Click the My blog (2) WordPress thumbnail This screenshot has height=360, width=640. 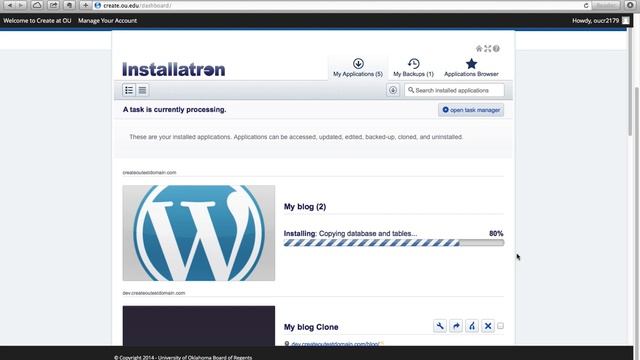(x=199, y=233)
